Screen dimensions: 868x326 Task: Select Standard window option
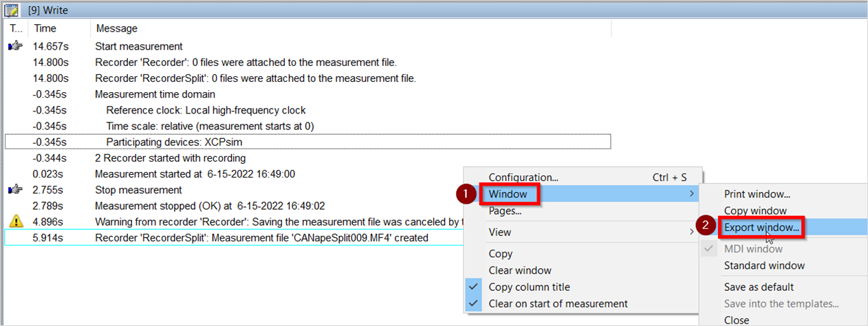pyautogui.click(x=764, y=265)
